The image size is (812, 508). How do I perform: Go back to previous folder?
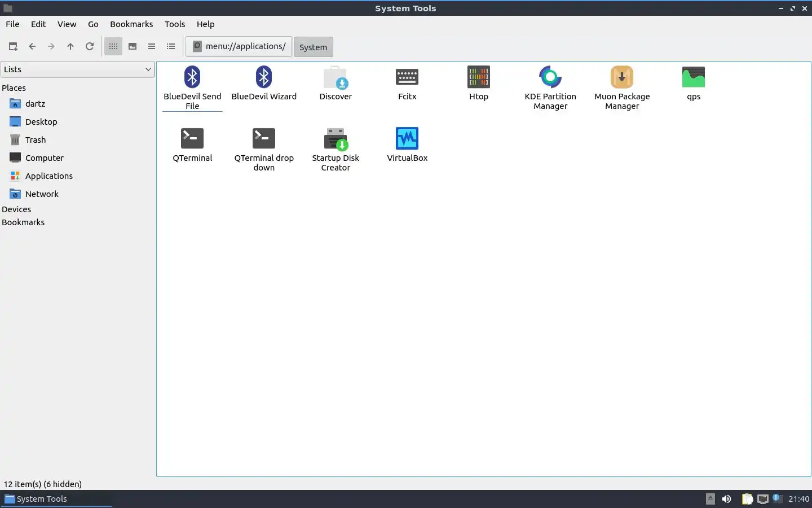pyautogui.click(x=32, y=46)
